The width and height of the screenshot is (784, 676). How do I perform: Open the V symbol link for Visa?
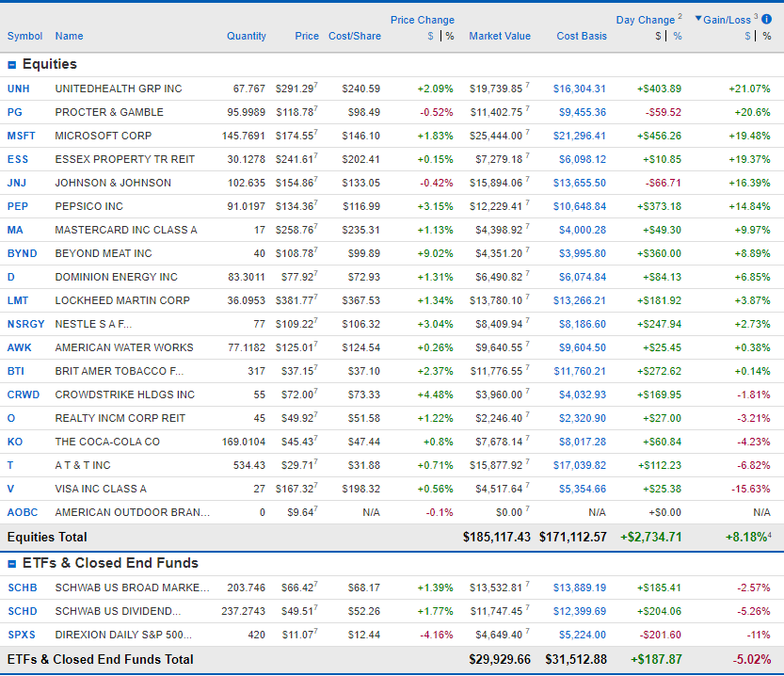tap(10, 489)
